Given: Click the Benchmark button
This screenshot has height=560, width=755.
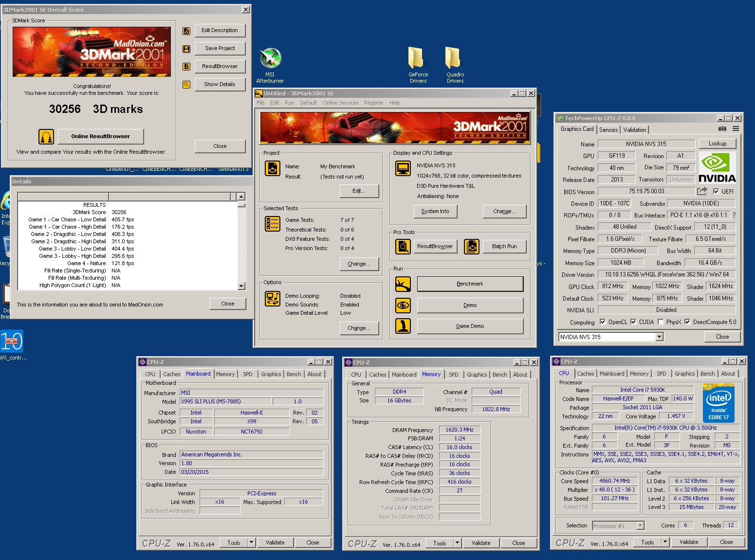Looking at the screenshot, I should [470, 284].
